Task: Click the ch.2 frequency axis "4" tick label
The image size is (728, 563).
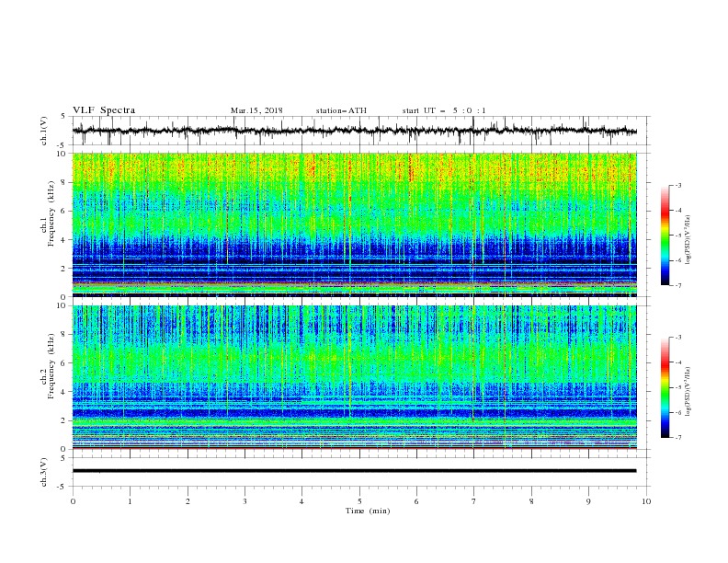Action: tap(64, 392)
